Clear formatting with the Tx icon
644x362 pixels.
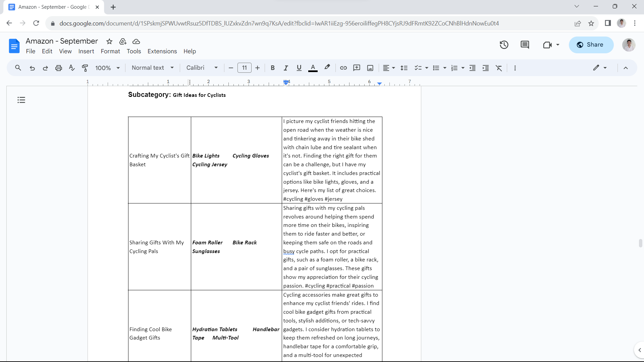click(x=499, y=68)
